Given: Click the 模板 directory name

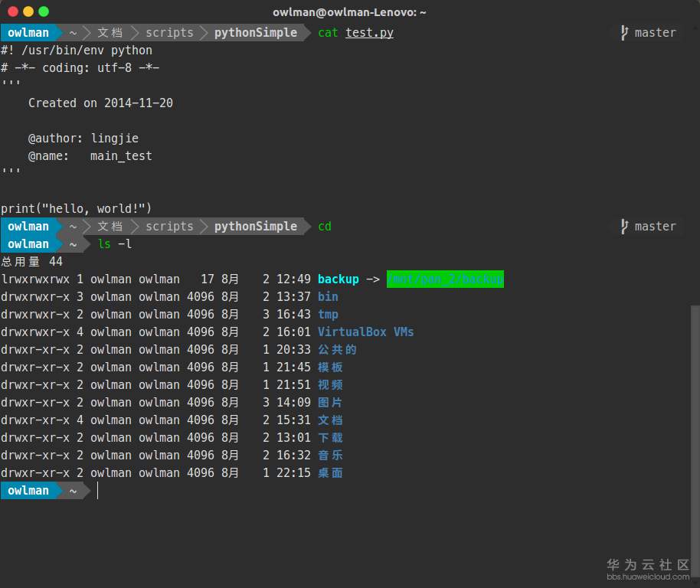Looking at the screenshot, I should coord(330,367).
